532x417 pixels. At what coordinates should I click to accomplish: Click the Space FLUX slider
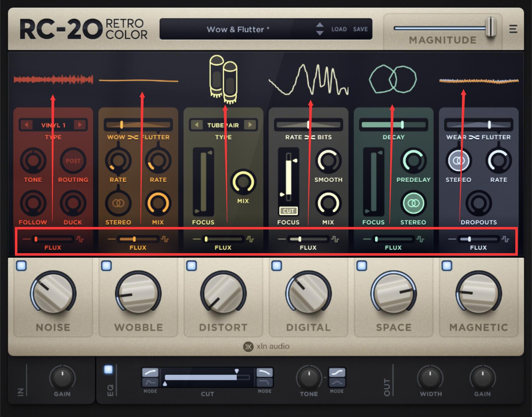click(393, 239)
